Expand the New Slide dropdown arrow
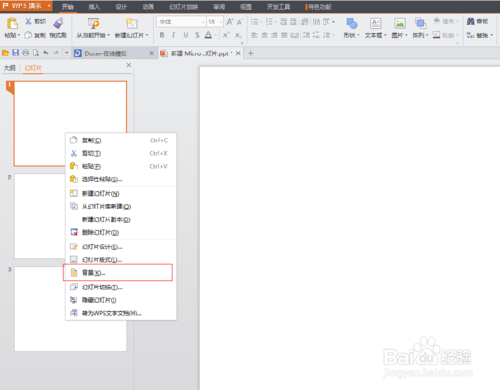Image resolution: width=500 pixels, height=390 pixels. point(147,35)
